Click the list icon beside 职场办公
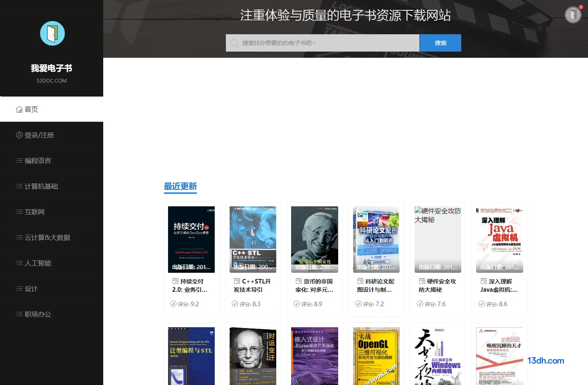Image resolution: width=588 pixels, height=385 pixels. click(19, 314)
